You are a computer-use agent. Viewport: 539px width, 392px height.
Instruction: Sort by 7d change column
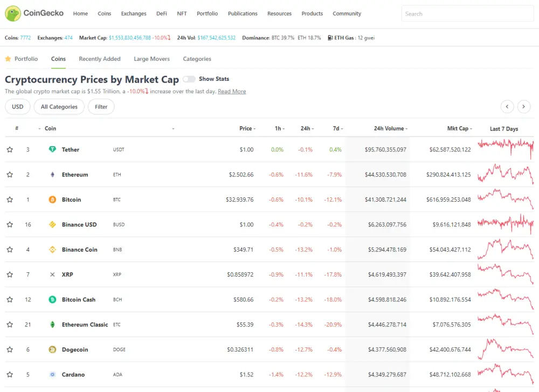click(337, 128)
